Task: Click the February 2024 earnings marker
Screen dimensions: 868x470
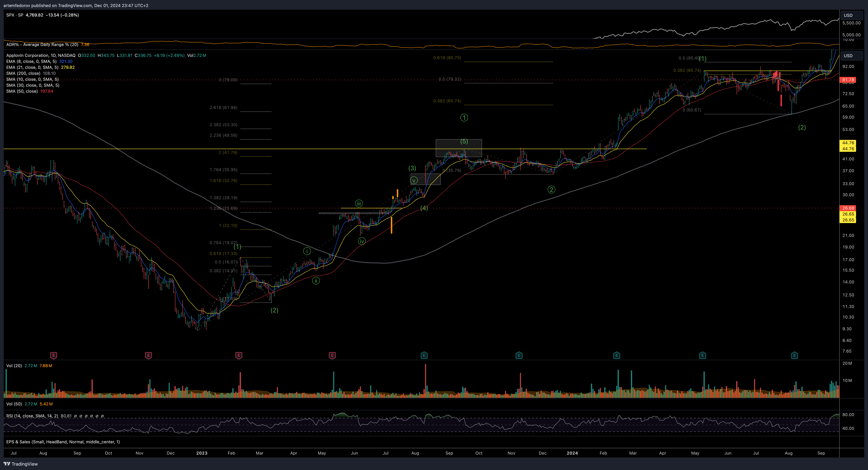Action: 617,355
